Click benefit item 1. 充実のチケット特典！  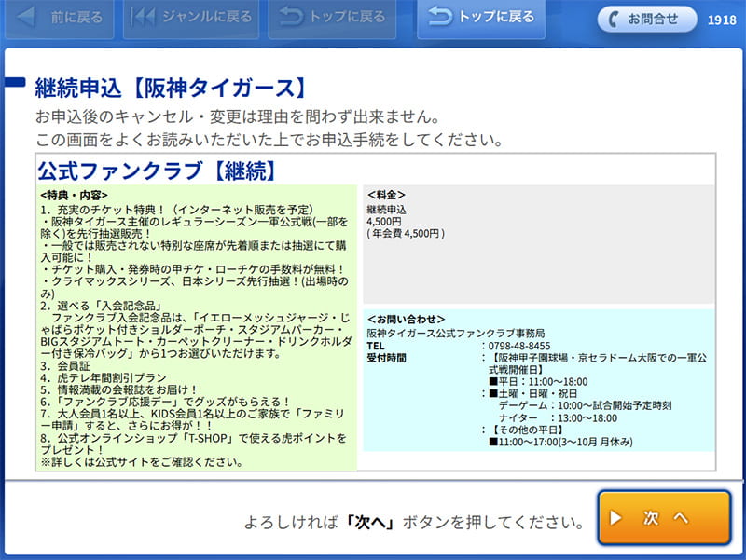coord(177,210)
